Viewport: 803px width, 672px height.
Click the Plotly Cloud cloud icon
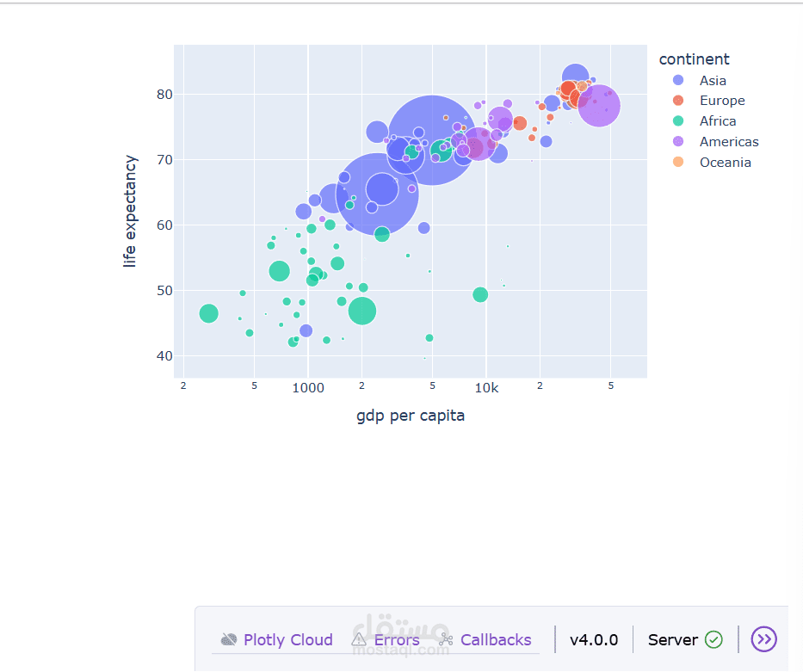[229, 640]
